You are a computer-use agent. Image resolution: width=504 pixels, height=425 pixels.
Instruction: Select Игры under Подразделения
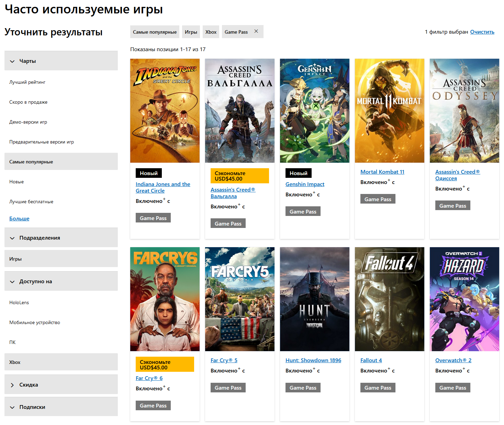pyautogui.click(x=61, y=259)
